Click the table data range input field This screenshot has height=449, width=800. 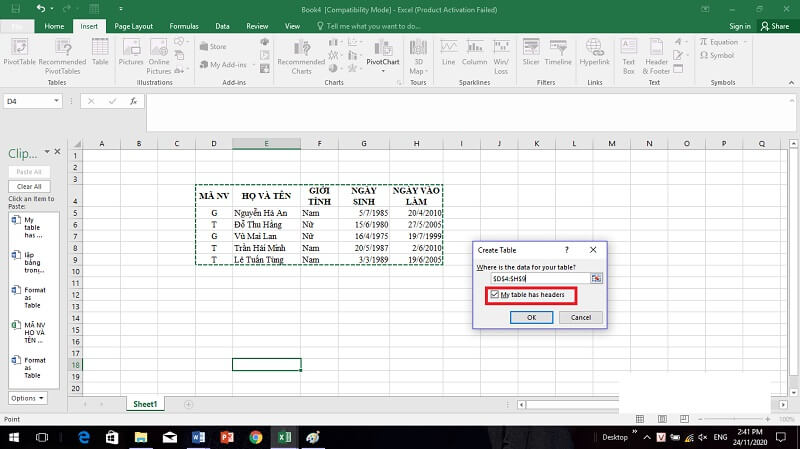click(533, 278)
